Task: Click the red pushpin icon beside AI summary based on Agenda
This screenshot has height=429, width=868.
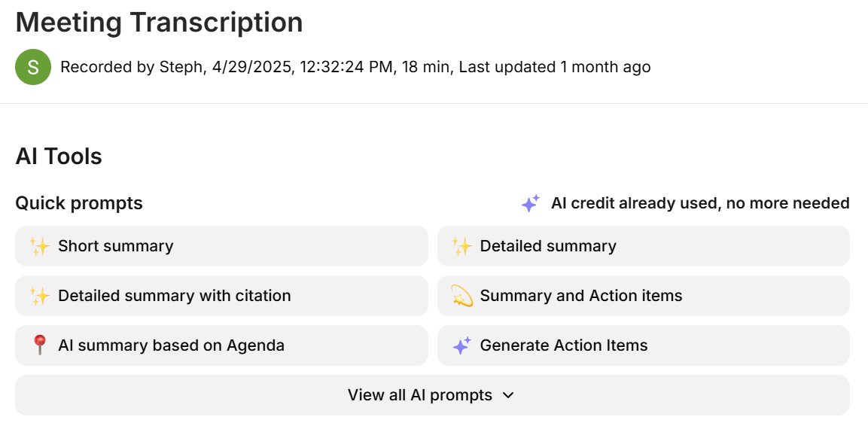Action: click(39, 345)
